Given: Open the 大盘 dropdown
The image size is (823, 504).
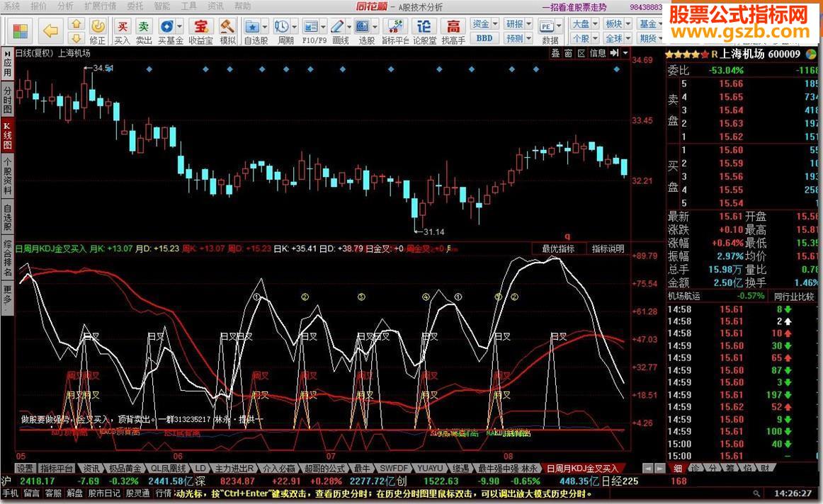Looking at the screenshot, I should point(584,24).
